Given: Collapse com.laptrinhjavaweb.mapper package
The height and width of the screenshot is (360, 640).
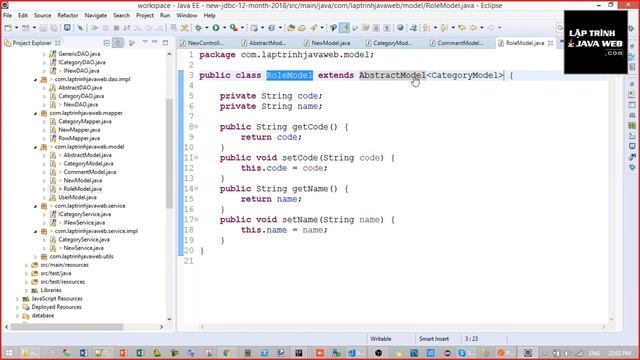Looking at the screenshot, I should pos(36,113).
